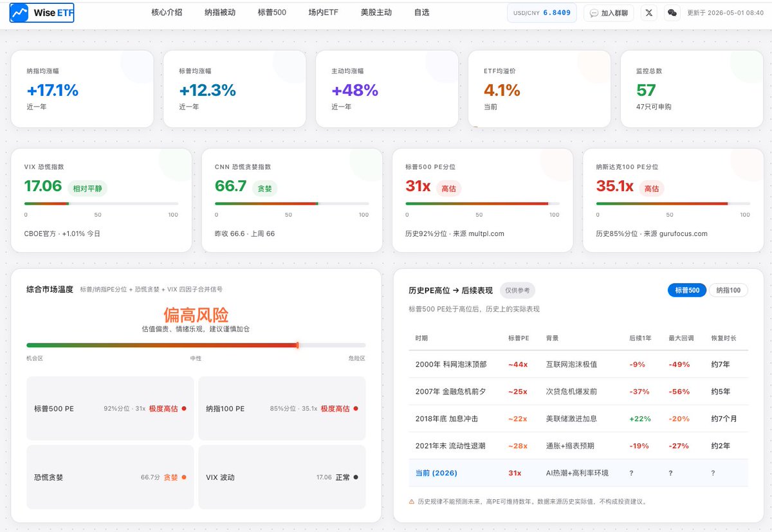
Task: Click the ETF均溢价 4.1% card
Action: [539, 89]
